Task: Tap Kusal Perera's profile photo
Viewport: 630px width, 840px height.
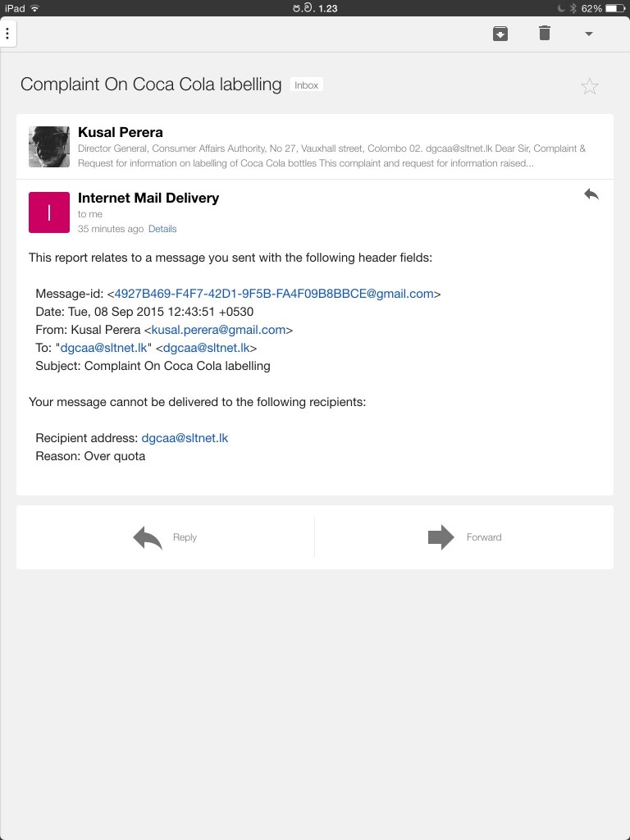Action: pos(49,147)
